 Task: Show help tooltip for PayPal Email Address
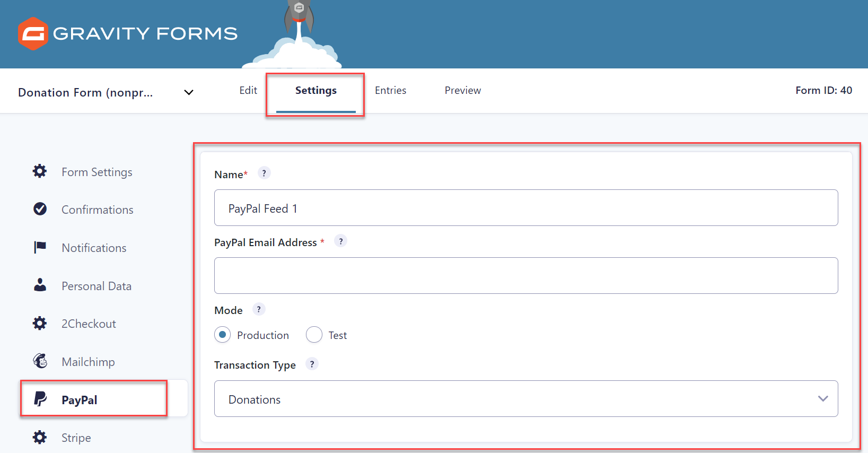tap(341, 241)
